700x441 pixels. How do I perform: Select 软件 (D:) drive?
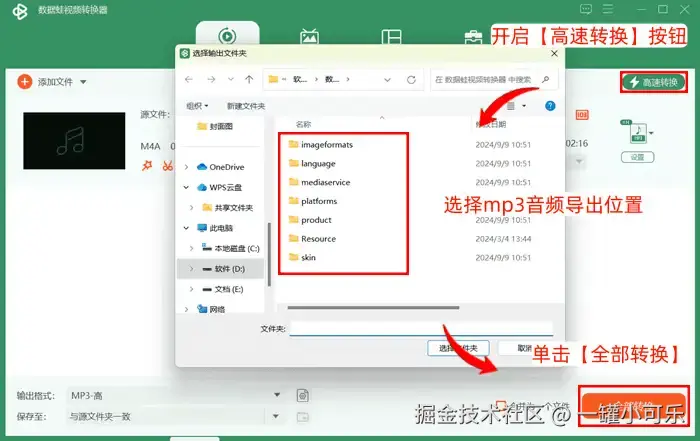[229, 269]
